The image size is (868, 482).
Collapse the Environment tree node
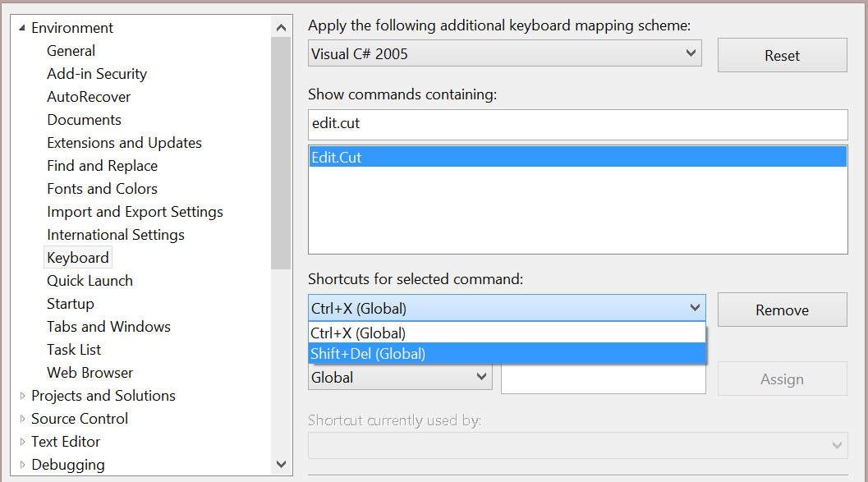[22, 28]
